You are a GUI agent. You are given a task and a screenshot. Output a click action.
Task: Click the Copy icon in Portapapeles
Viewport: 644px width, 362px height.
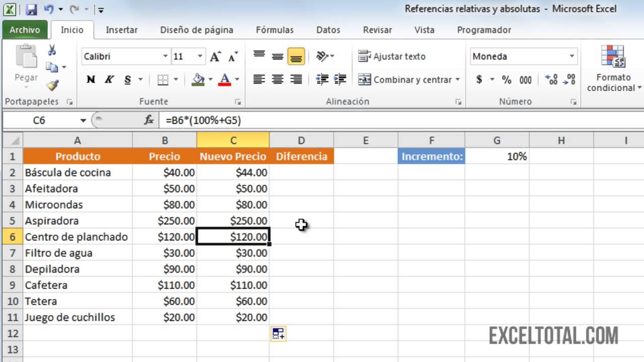[52, 67]
